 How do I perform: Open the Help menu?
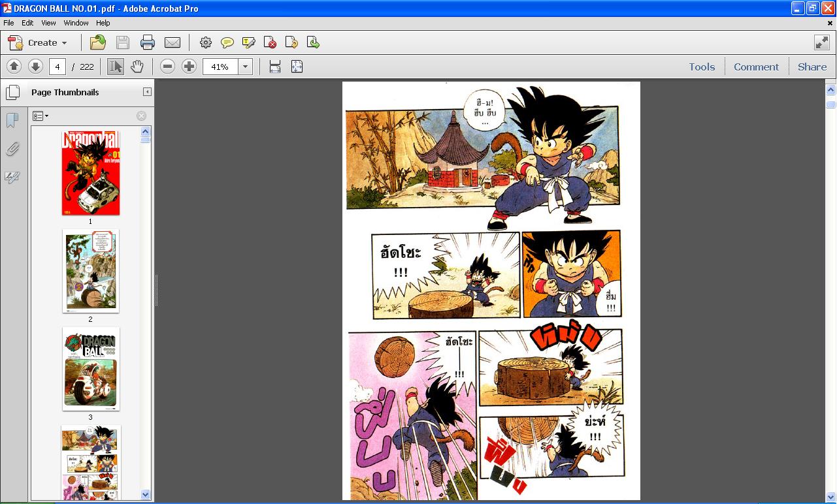click(103, 23)
